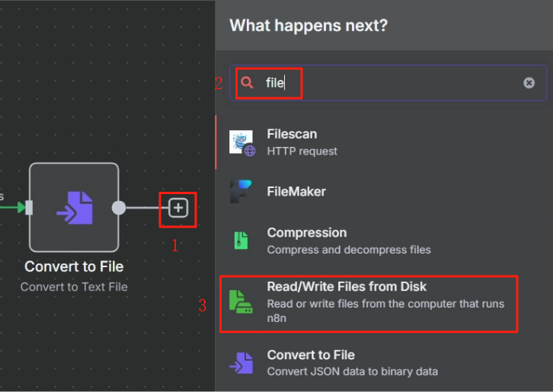Click the plus button to add a node
The width and height of the screenshot is (553, 392).
tap(178, 208)
